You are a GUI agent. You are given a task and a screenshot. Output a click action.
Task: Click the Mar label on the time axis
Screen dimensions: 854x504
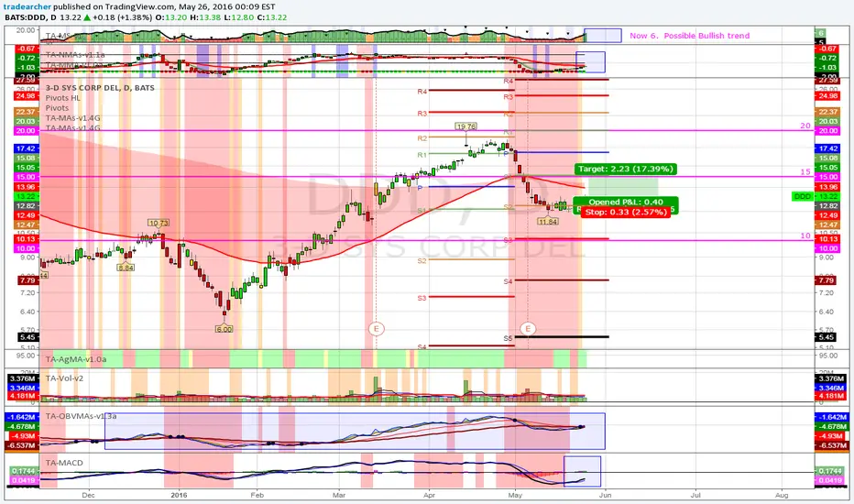tap(339, 495)
